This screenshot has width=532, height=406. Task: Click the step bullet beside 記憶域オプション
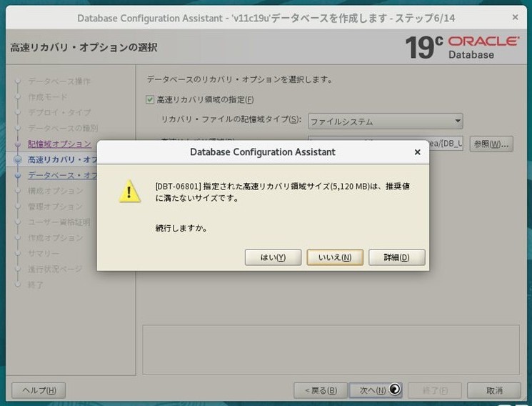(18, 144)
